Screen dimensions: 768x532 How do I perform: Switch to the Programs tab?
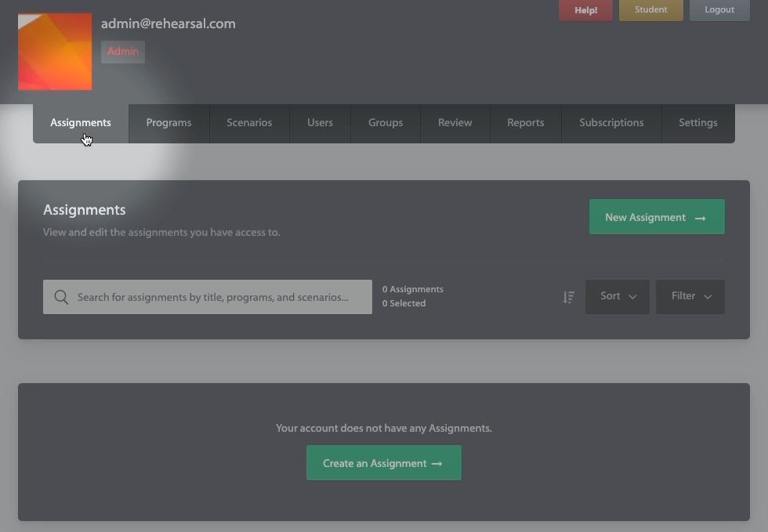click(x=168, y=123)
